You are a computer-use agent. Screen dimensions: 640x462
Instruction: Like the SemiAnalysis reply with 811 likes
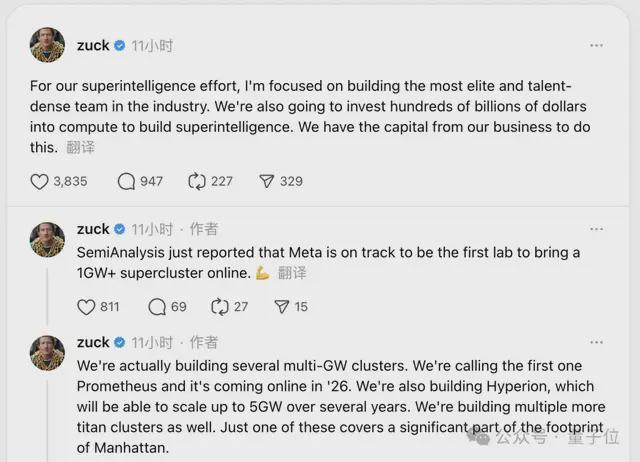[86, 307]
